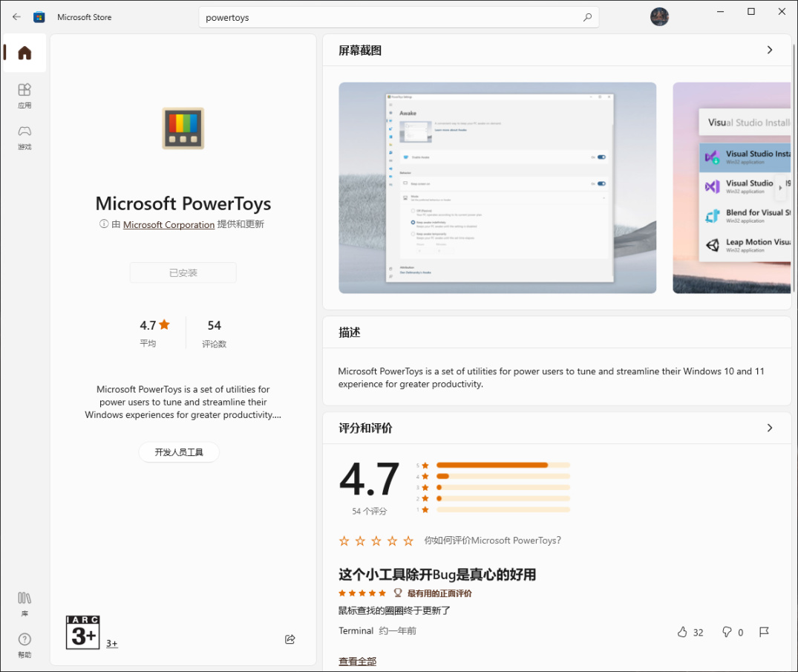The width and height of the screenshot is (798, 672).
Task: Go back using the back arrow
Action: [16, 17]
